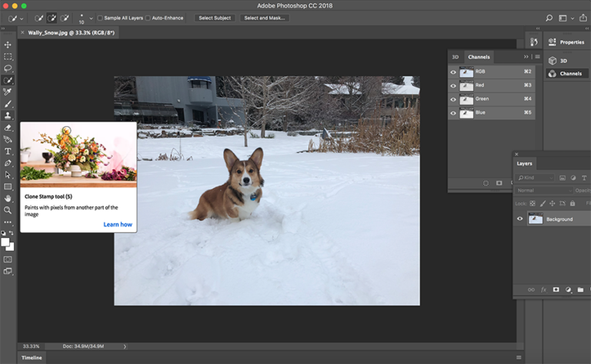The height and width of the screenshot is (364, 591).
Task: Select the Rectangular Marquee tool
Action: [8, 56]
